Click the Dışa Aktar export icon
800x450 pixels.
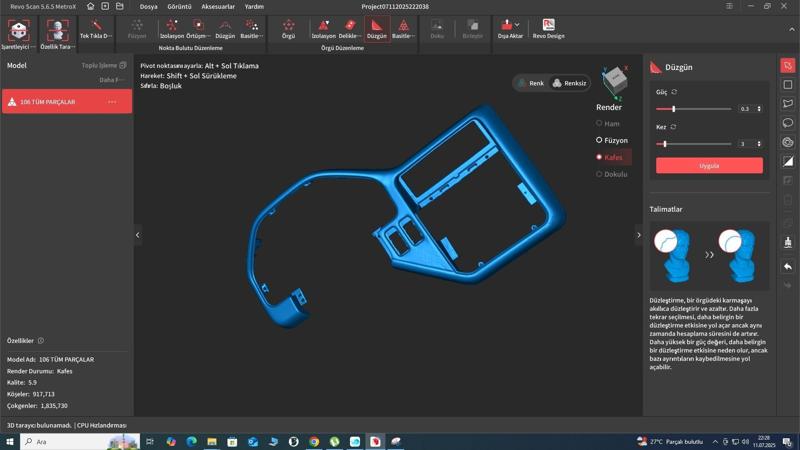pos(507,24)
